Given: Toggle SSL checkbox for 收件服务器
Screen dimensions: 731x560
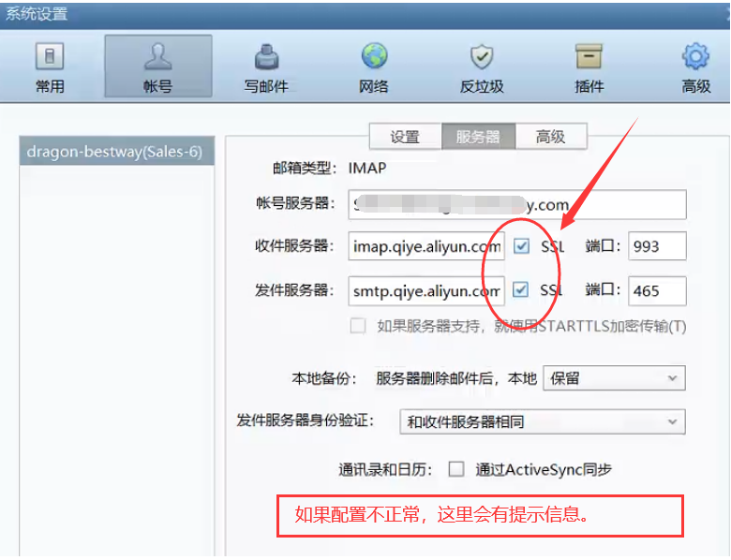Looking at the screenshot, I should pyautogui.click(x=522, y=246).
